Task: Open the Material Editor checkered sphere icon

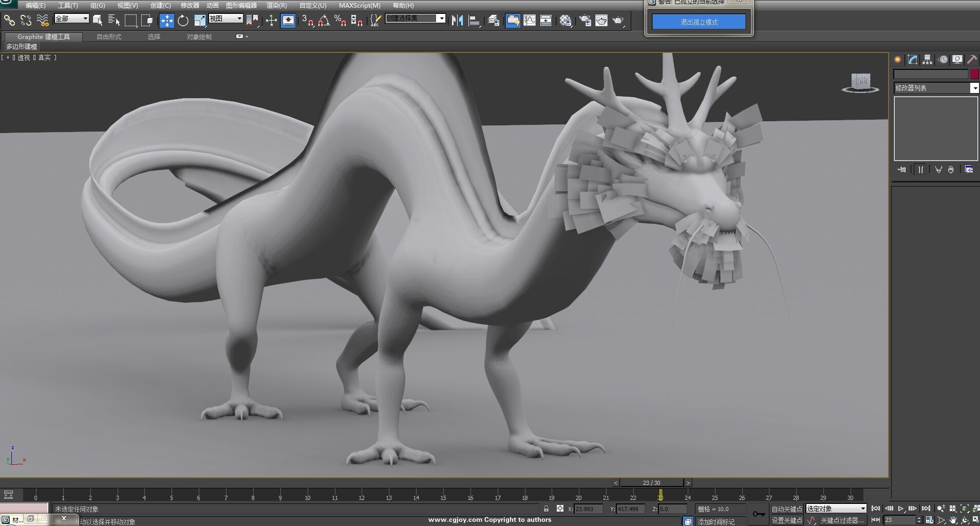Action: point(566,21)
